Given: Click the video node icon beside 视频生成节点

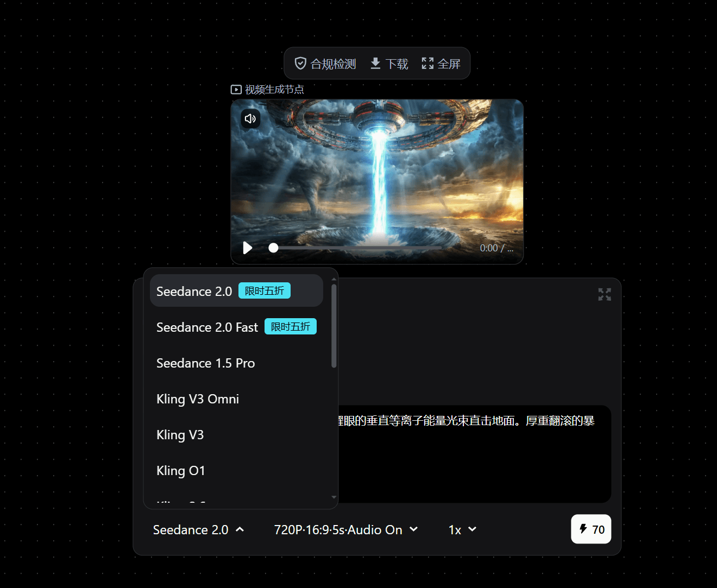Looking at the screenshot, I should [236, 90].
